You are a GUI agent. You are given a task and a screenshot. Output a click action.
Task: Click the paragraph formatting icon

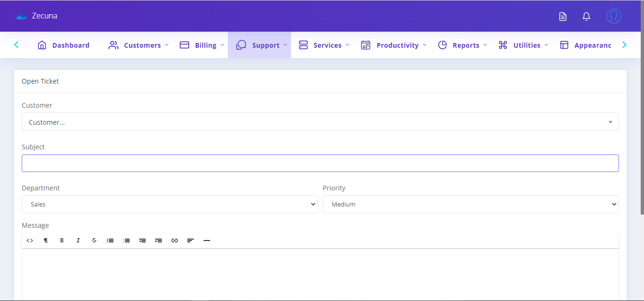tap(46, 240)
